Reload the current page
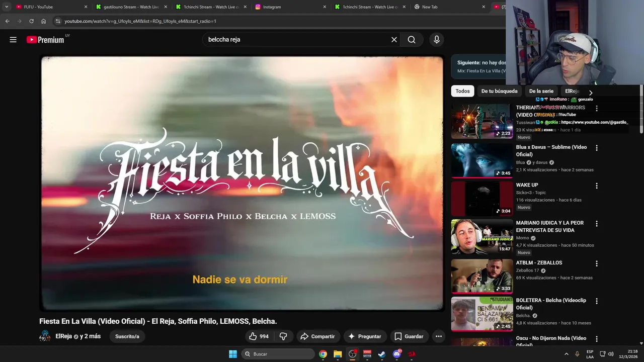 pyautogui.click(x=31, y=21)
